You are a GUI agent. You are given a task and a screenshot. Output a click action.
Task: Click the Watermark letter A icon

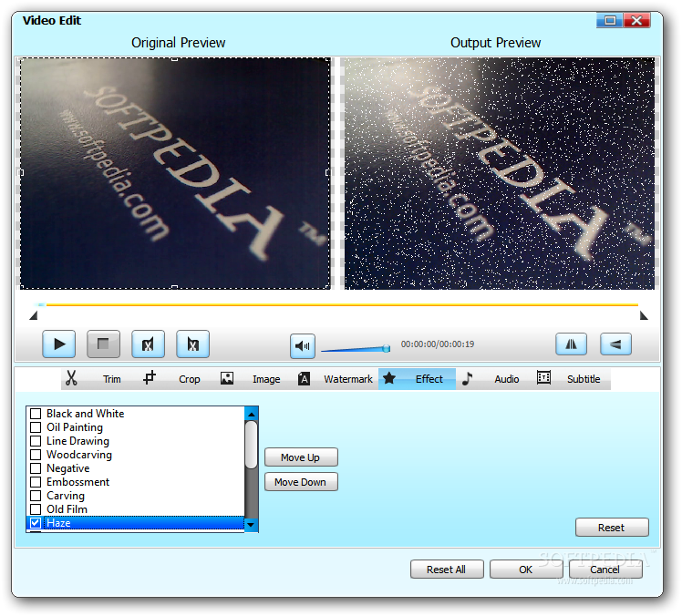tap(304, 379)
